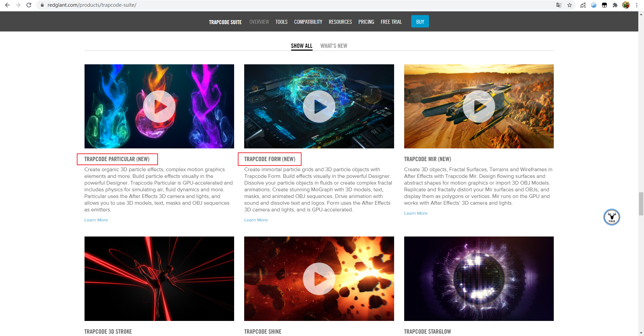
Task: Open the Trapcode Starglow thumbnail
Action: (479, 279)
